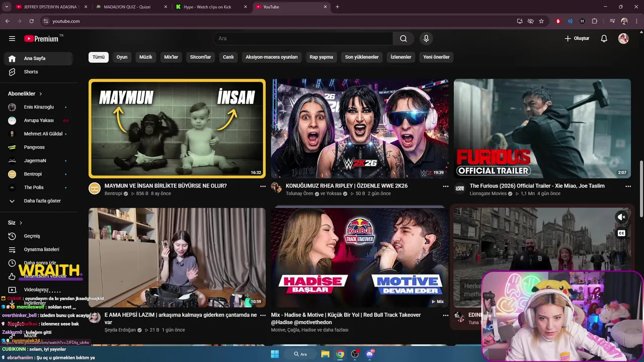Viewport: 644px width, 362px height.
Task: Select the Müzik filter chip
Action: pyautogui.click(x=146, y=57)
